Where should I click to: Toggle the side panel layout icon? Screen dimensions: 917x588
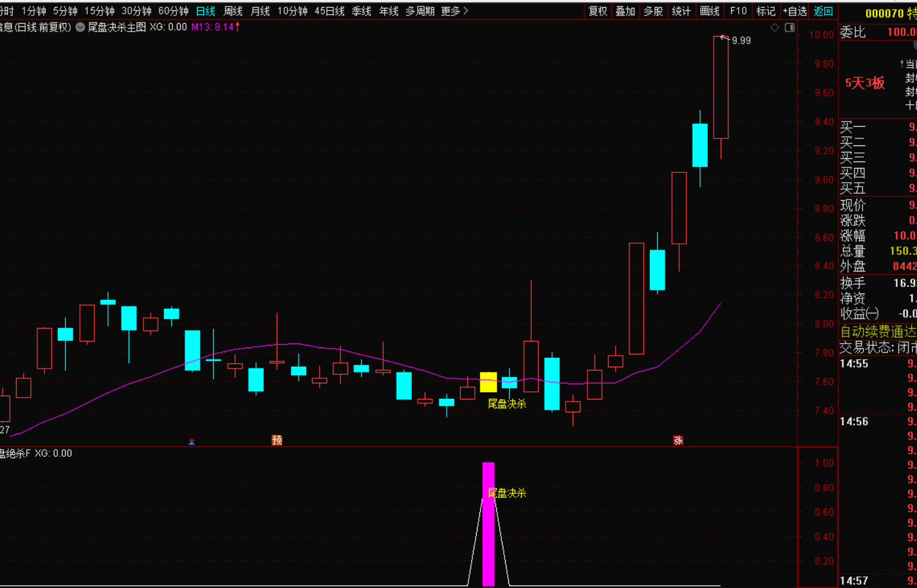[x=790, y=27]
